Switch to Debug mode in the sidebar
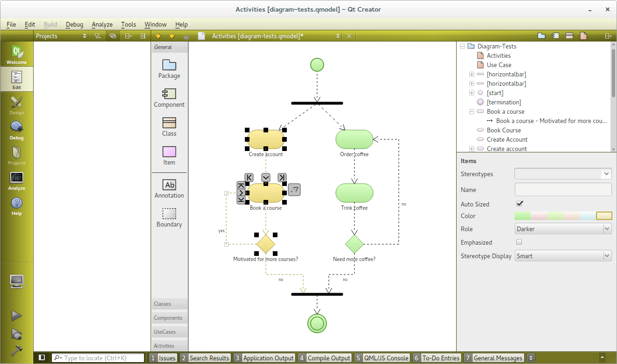This screenshot has height=364, width=617. [16, 130]
